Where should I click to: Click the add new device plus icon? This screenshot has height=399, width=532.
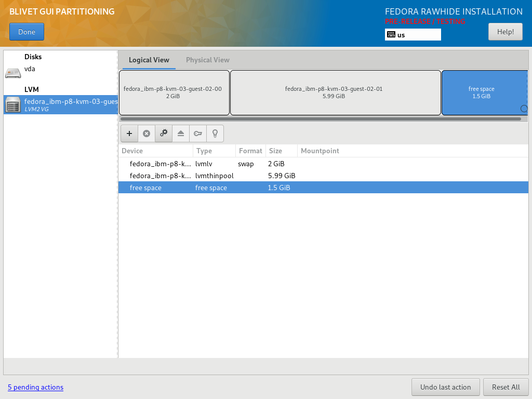[x=129, y=134]
